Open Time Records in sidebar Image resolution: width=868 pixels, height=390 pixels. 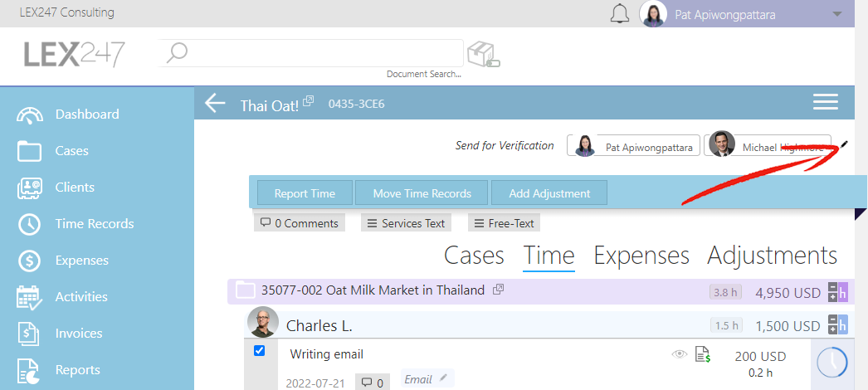click(94, 223)
